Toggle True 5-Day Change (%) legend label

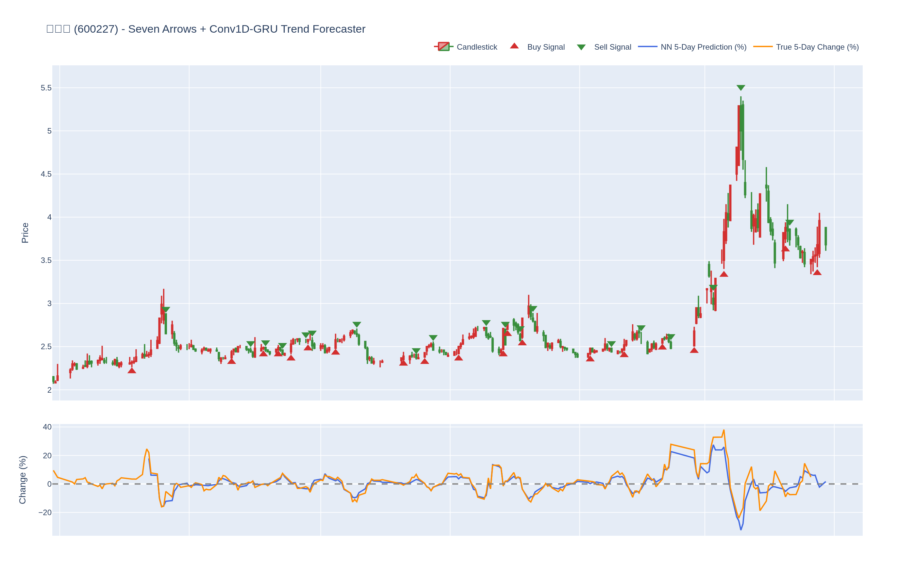[x=817, y=47]
